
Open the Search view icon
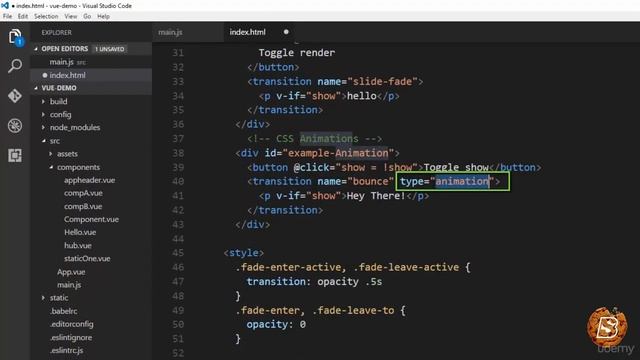15,66
